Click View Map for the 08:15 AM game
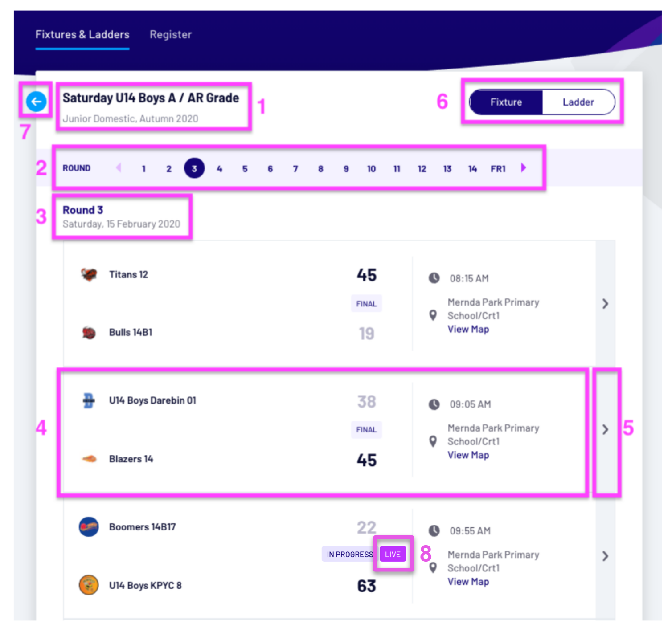 tap(468, 329)
